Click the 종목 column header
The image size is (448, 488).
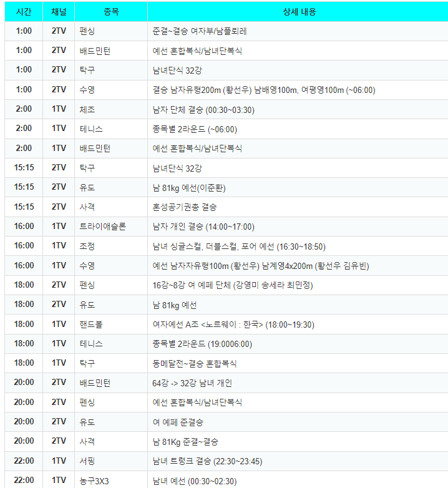pos(111,11)
